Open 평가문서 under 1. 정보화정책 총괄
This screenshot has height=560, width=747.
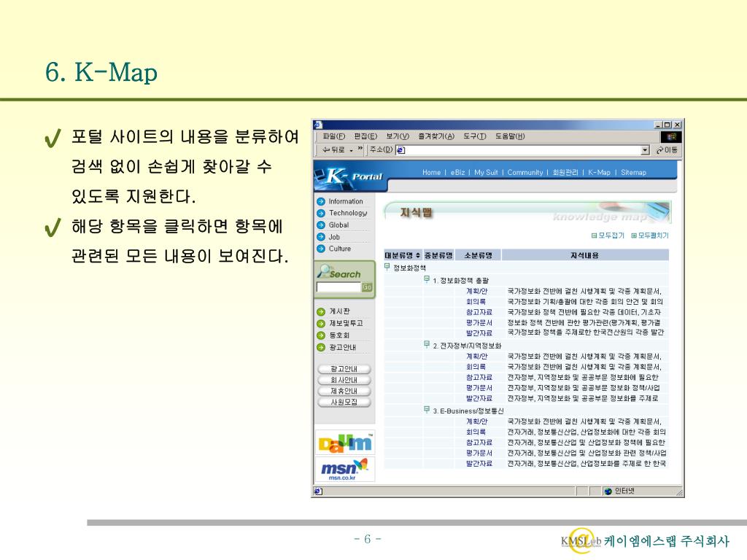(479, 322)
